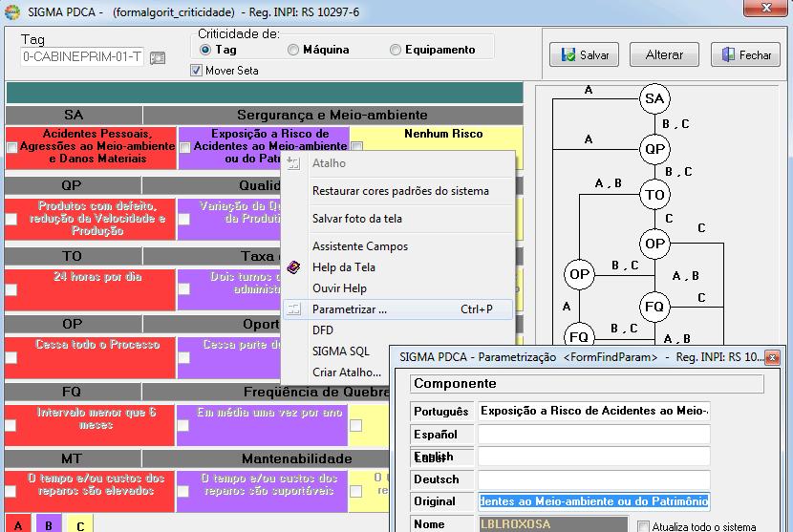Viewport: 793px width, 532px height.
Task: Click the Original text field
Action: tap(593, 501)
